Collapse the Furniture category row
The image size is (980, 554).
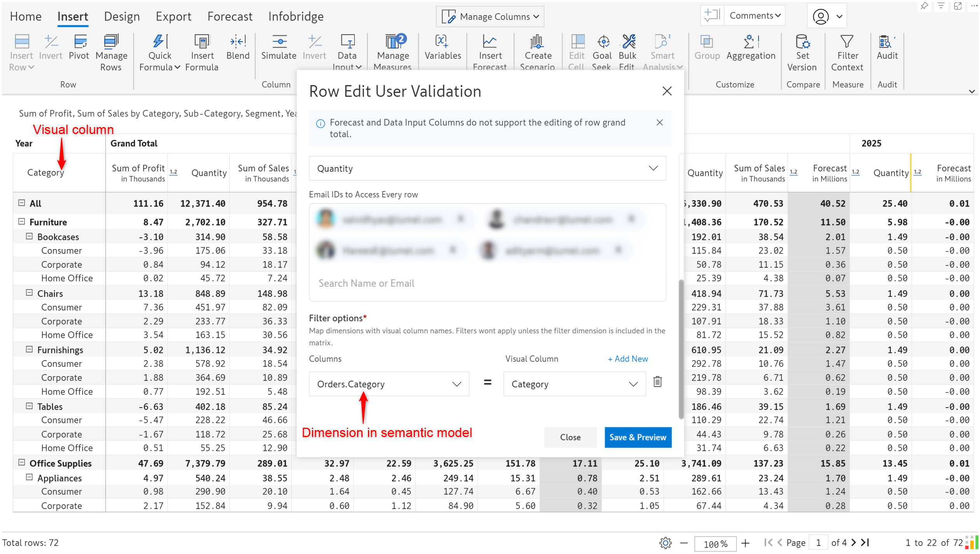point(22,222)
